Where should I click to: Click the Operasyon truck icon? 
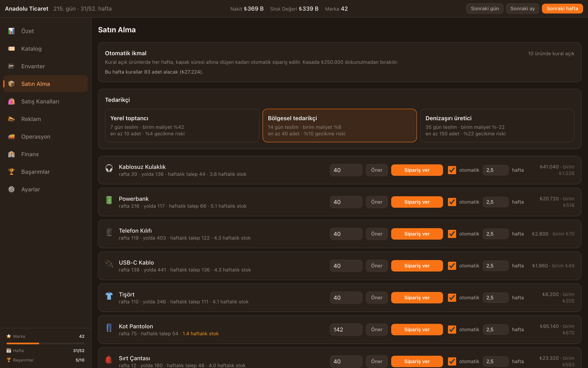[x=11, y=137]
